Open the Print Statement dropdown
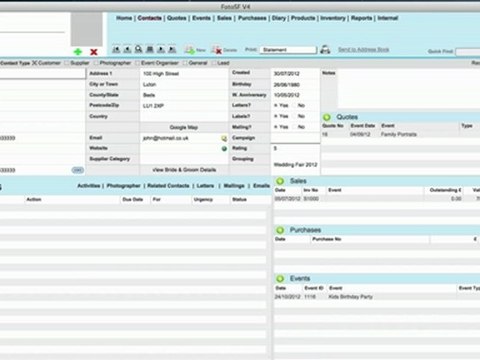The height and width of the screenshot is (360, 480). pyautogui.click(x=288, y=50)
